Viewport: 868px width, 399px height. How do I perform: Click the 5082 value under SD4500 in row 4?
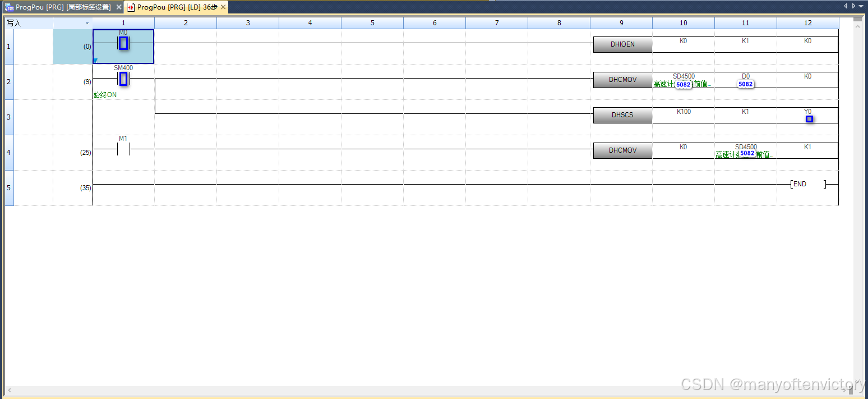[x=747, y=153]
